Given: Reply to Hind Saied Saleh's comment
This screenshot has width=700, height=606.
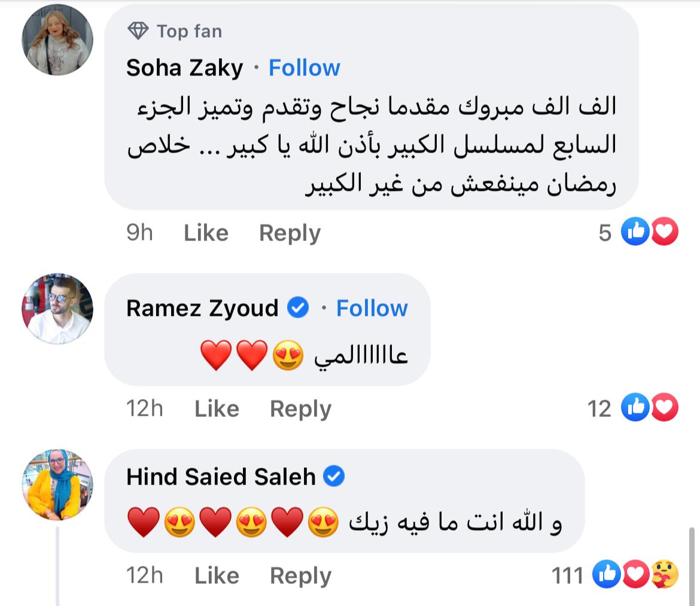Looking at the screenshot, I should (300, 575).
